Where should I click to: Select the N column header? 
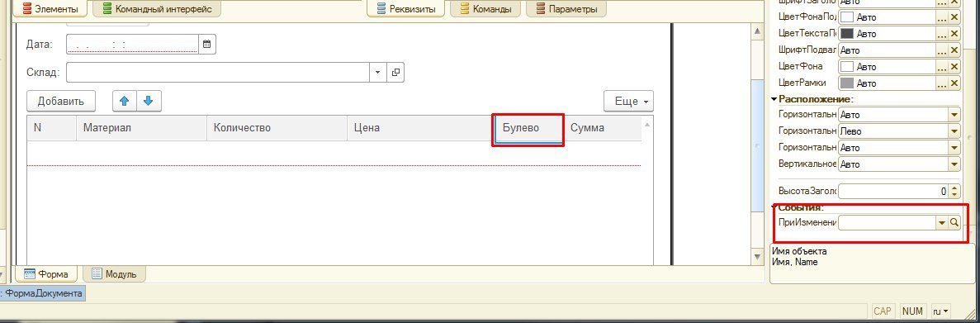pos(51,128)
